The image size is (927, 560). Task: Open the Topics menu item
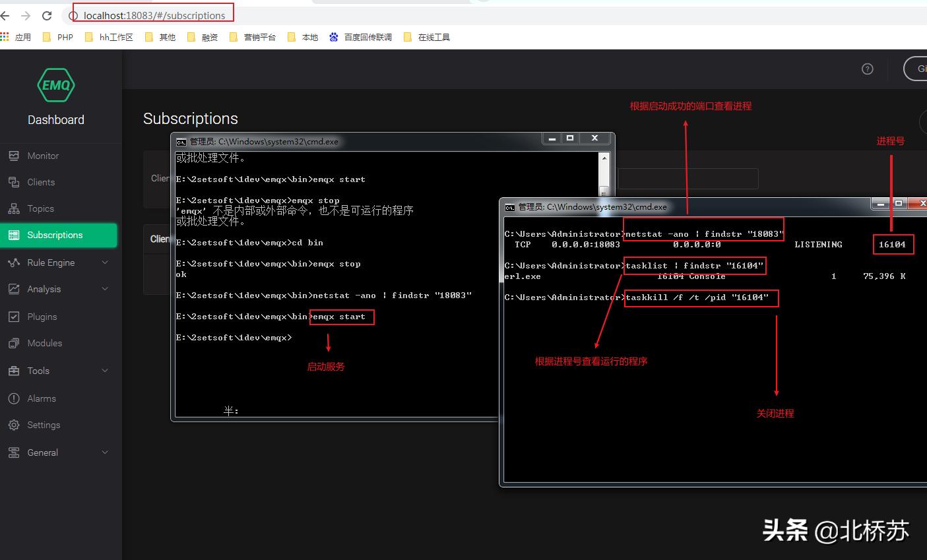[59, 208]
